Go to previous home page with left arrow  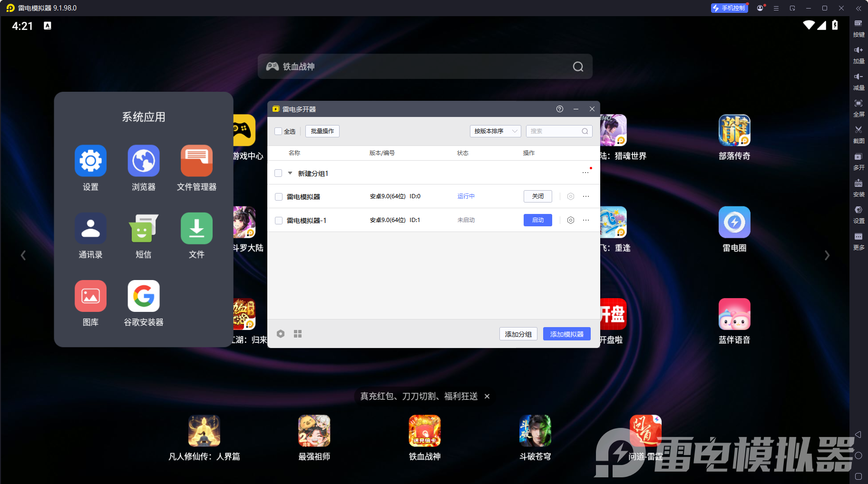coord(23,255)
